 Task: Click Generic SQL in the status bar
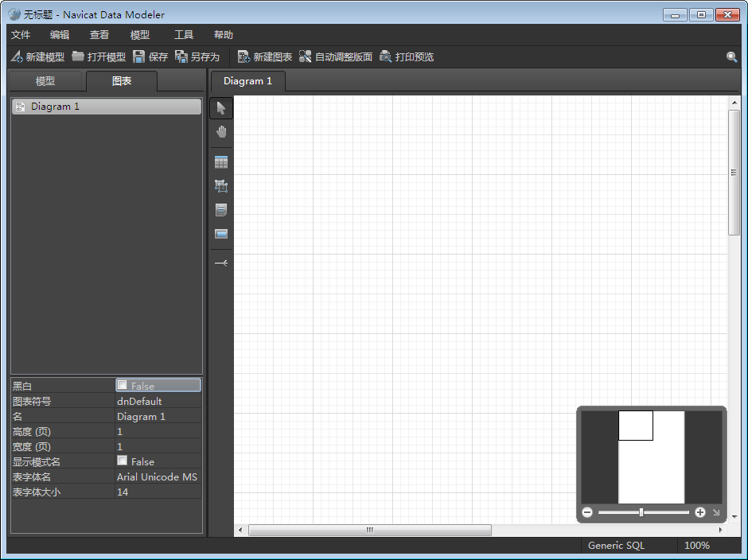(x=615, y=546)
